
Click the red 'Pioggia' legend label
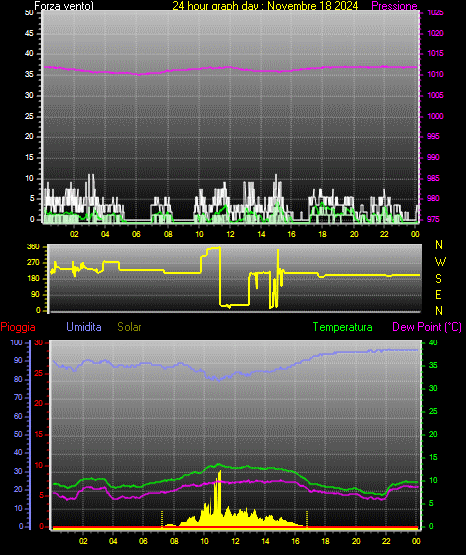click(x=18, y=327)
